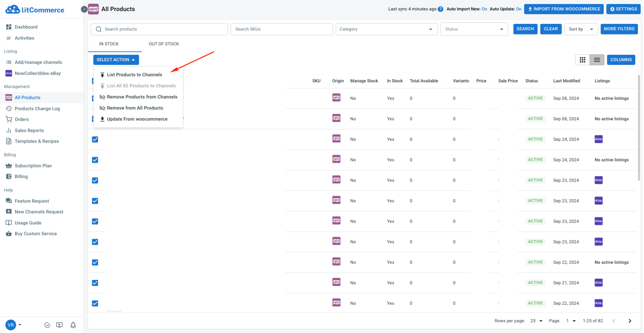This screenshot has height=333, width=644.
Task: Click the Search SKUs input field
Action: (x=282, y=29)
